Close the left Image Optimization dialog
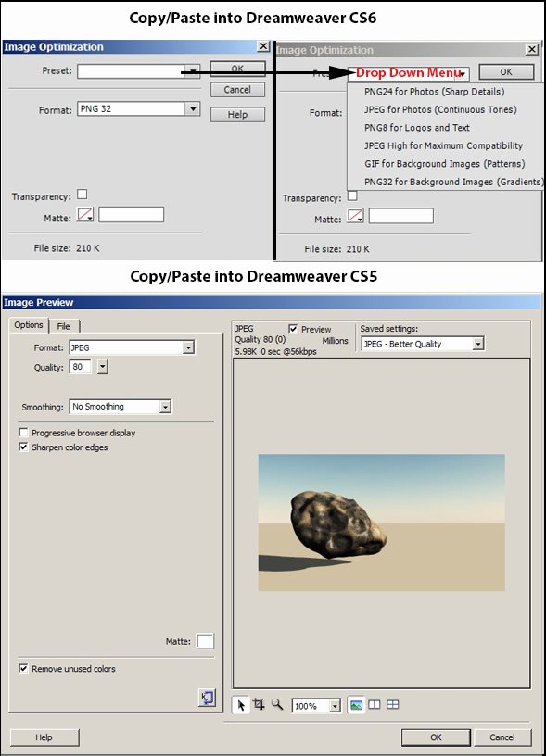The height and width of the screenshot is (756, 546). (x=263, y=46)
